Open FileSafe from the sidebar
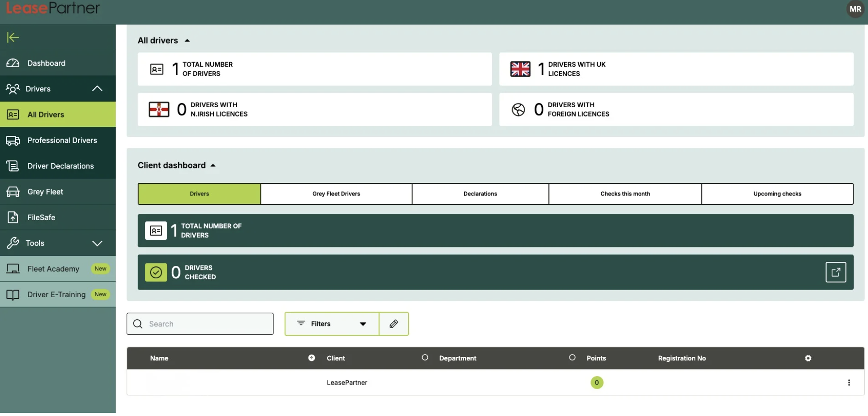Image resolution: width=868 pixels, height=416 pixels. [x=58, y=217]
